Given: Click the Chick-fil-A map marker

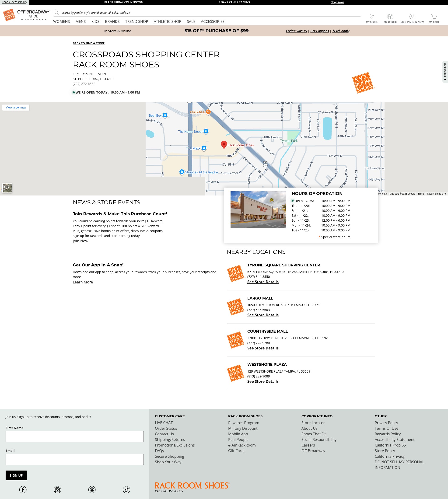Looking at the screenshot, I should point(208,112).
